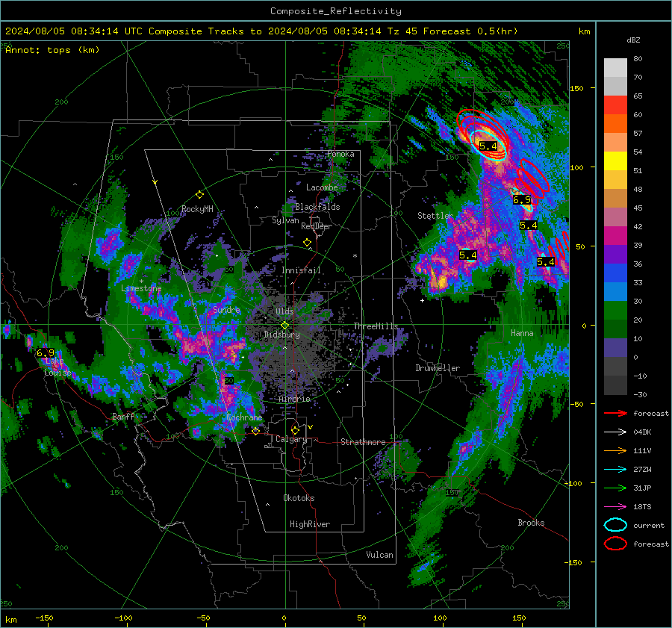Click the Calgary city label

pos(291,439)
